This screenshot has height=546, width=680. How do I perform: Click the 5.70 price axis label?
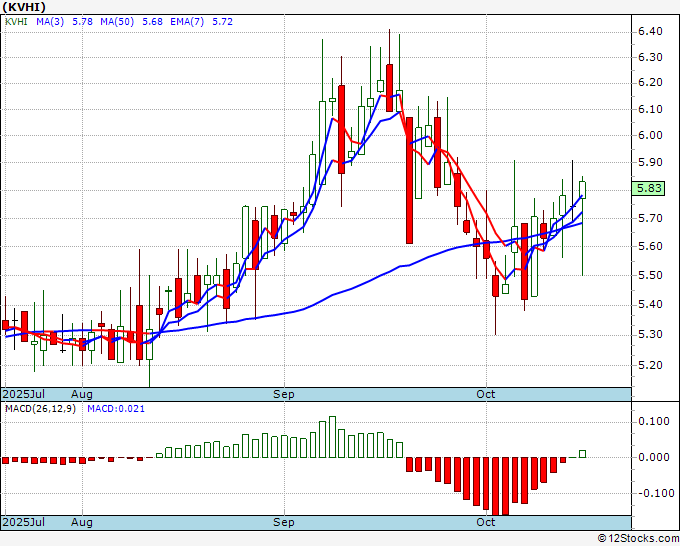point(650,218)
